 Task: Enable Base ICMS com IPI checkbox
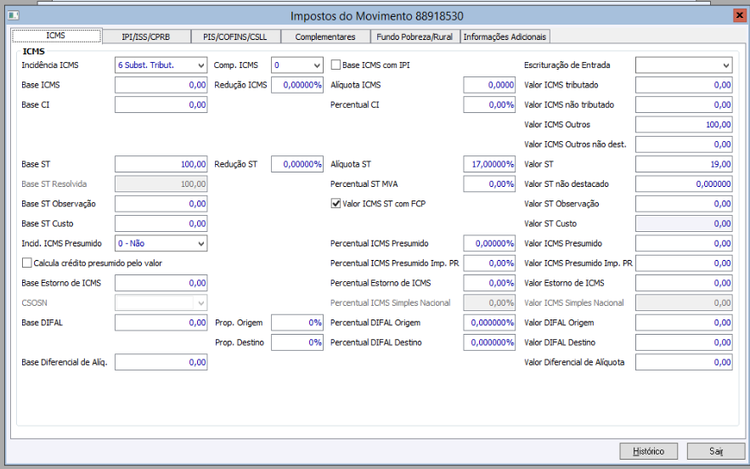tap(336, 65)
